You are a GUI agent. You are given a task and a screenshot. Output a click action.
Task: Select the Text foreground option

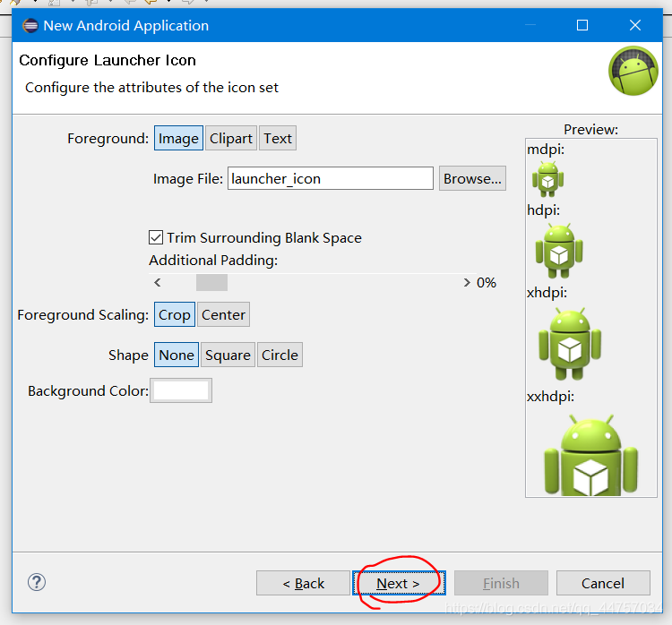pyautogui.click(x=277, y=139)
